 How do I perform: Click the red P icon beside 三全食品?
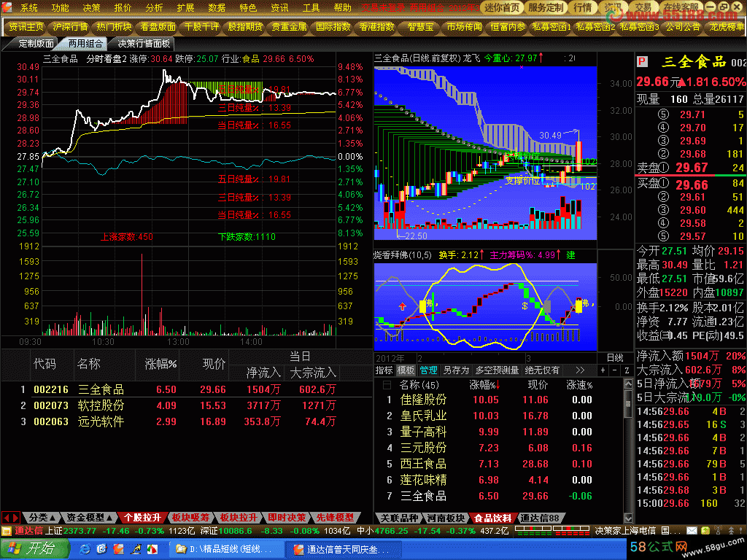[x=642, y=61]
